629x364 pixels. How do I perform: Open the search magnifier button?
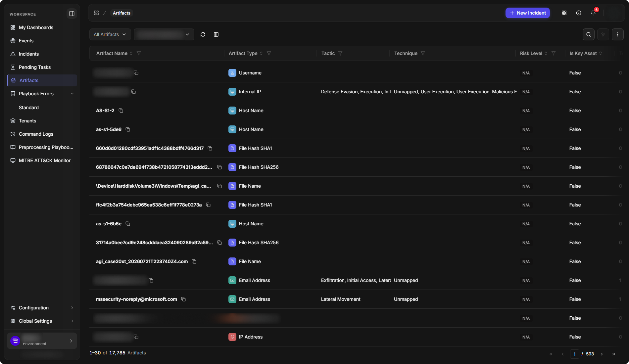(x=589, y=34)
